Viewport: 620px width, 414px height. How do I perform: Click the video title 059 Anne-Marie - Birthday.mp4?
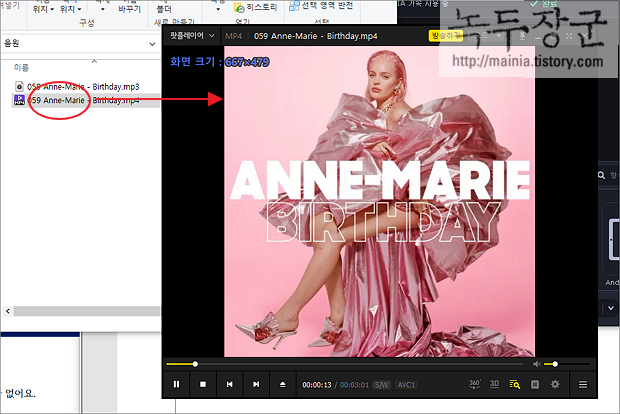(316, 36)
